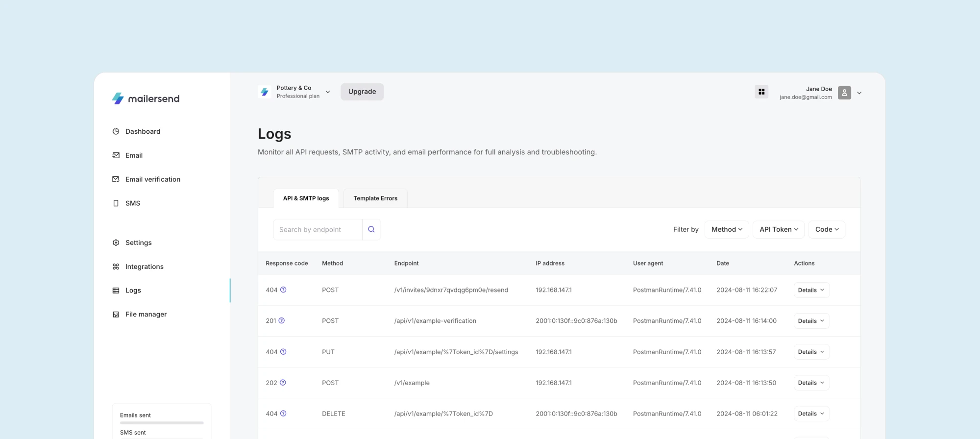Expand Details for the PUT settings request
The width and height of the screenshot is (980, 439).
click(x=811, y=352)
